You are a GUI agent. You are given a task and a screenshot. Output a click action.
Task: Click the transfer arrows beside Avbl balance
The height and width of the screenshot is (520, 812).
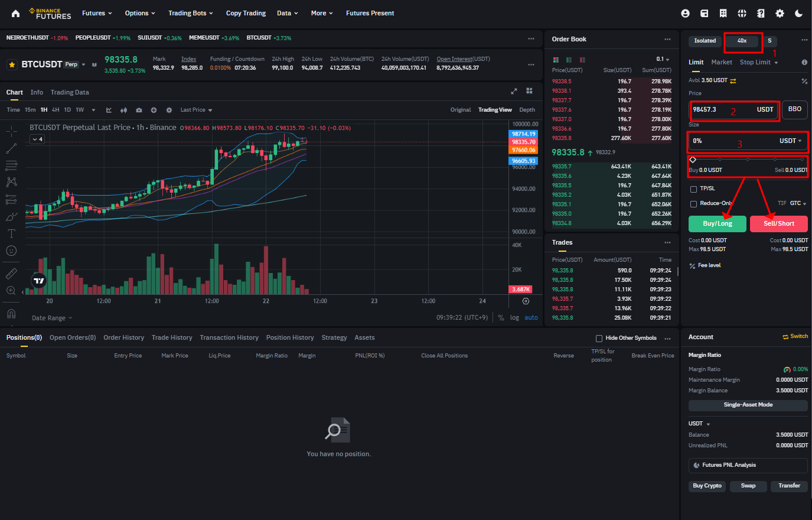click(733, 80)
